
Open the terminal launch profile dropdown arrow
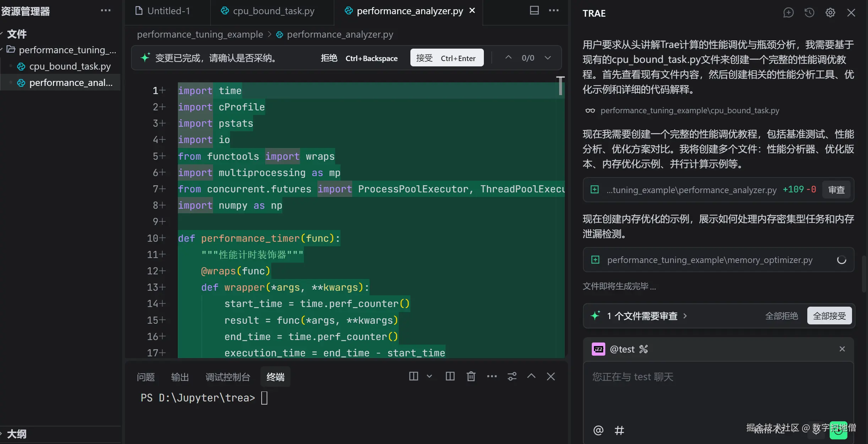[429, 376]
